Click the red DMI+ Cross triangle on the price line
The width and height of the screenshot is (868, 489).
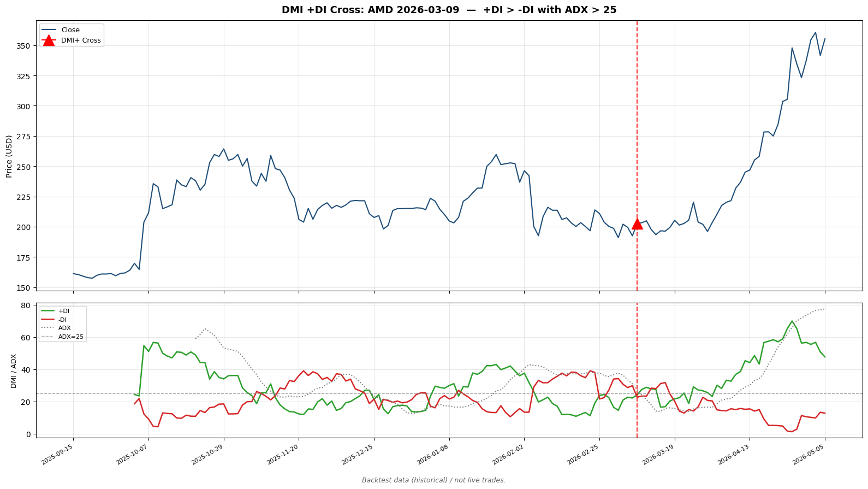pos(637,223)
